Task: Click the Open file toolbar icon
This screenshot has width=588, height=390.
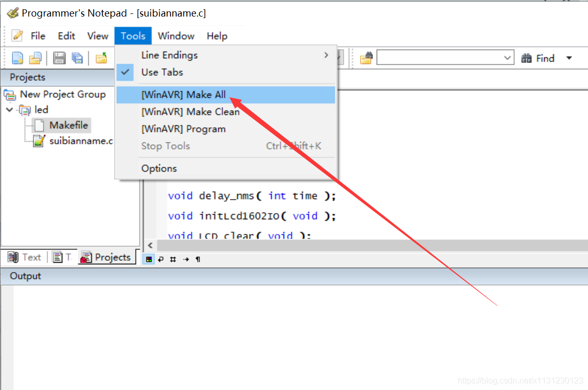Action: tap(36, 58)
